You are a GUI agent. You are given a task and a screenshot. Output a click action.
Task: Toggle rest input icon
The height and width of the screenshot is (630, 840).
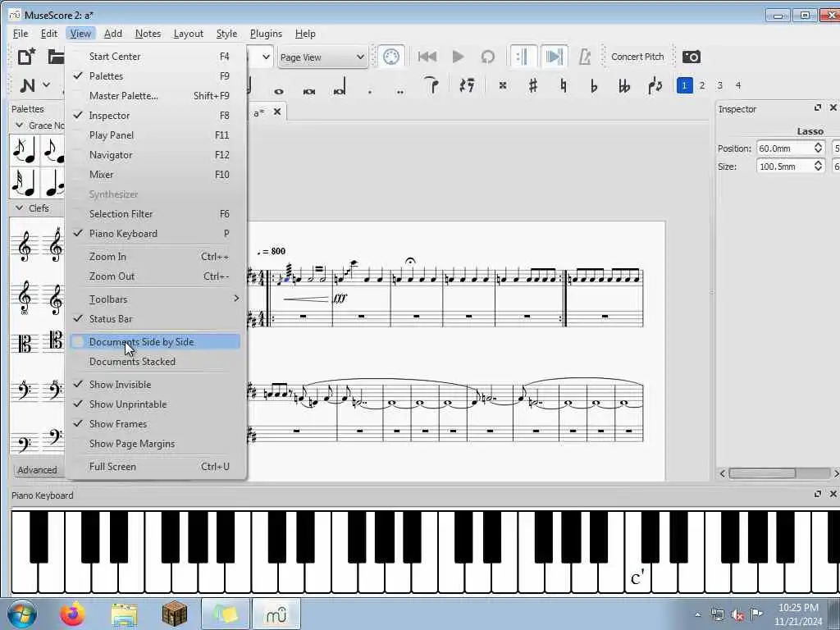click(467, 85)
